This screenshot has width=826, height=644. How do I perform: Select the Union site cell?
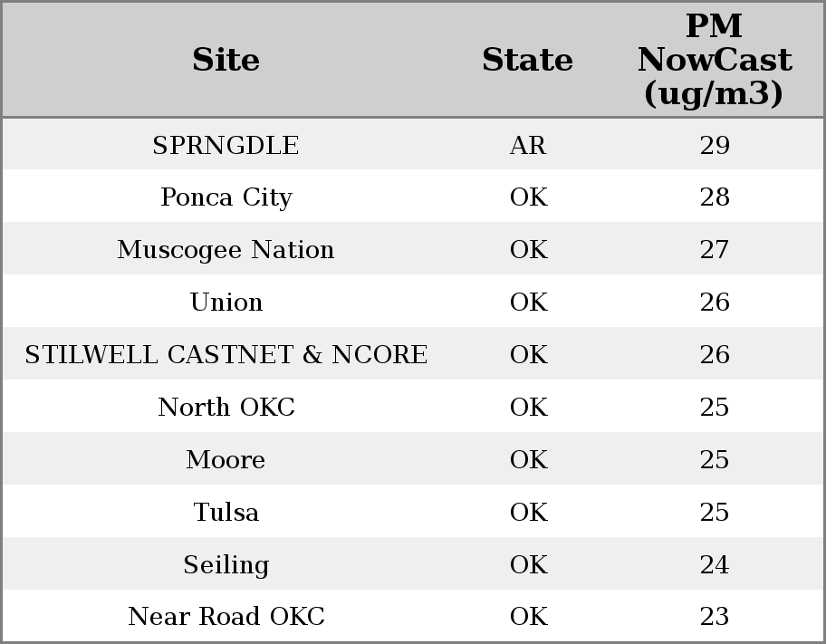click(226, 303)
